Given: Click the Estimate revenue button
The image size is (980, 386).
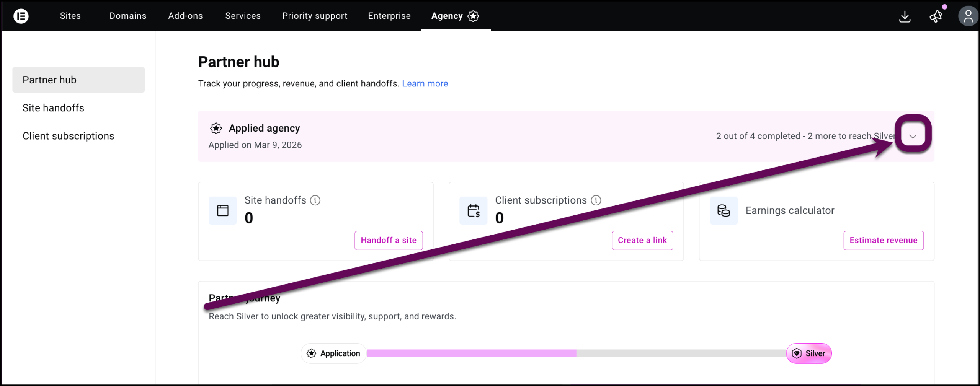Looking at the screenshot, I should (x=884, y=240).
